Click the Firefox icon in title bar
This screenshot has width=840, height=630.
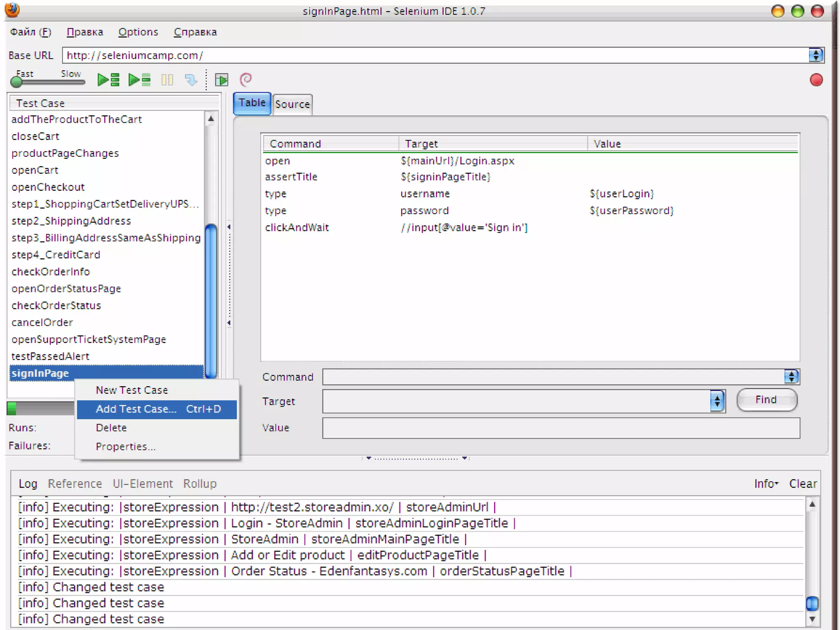12,10
